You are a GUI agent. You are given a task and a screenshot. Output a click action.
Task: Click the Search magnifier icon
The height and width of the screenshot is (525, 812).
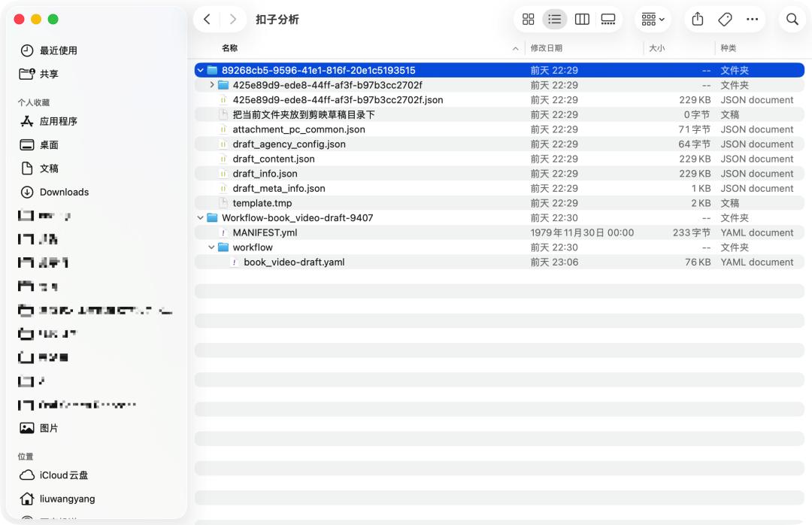tap(792, 19)
